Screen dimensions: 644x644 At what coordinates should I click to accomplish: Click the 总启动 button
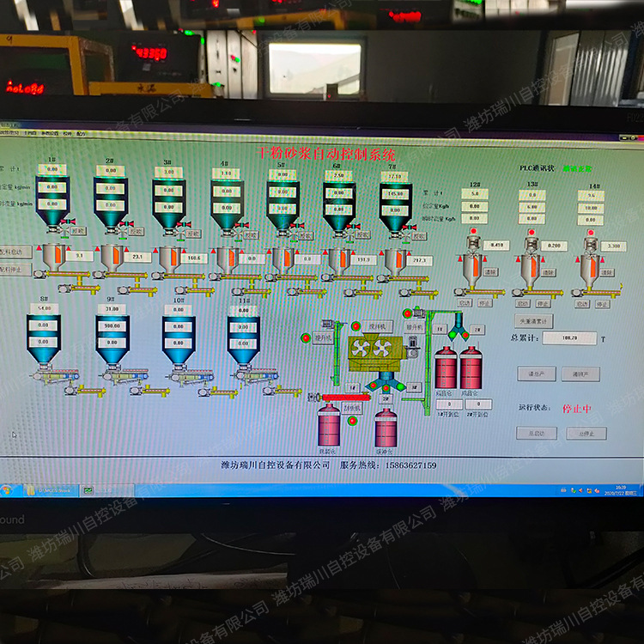[537, 433]
